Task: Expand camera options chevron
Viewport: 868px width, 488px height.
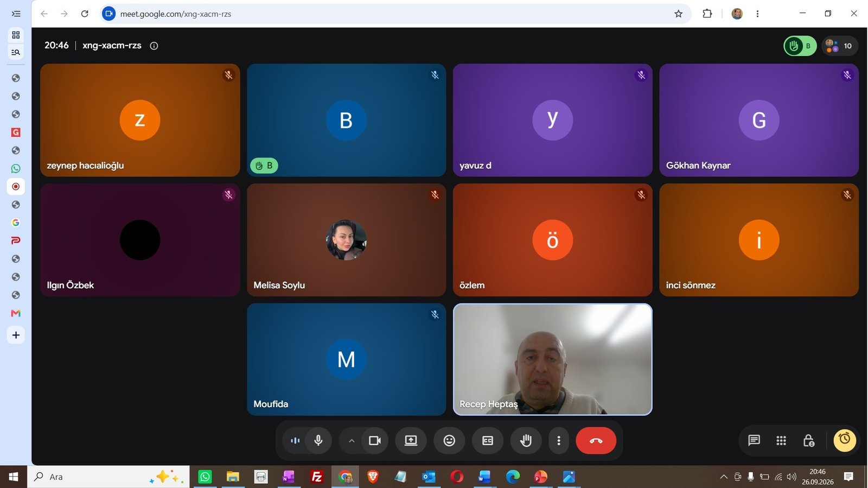Action: click(x=352, y=440)
